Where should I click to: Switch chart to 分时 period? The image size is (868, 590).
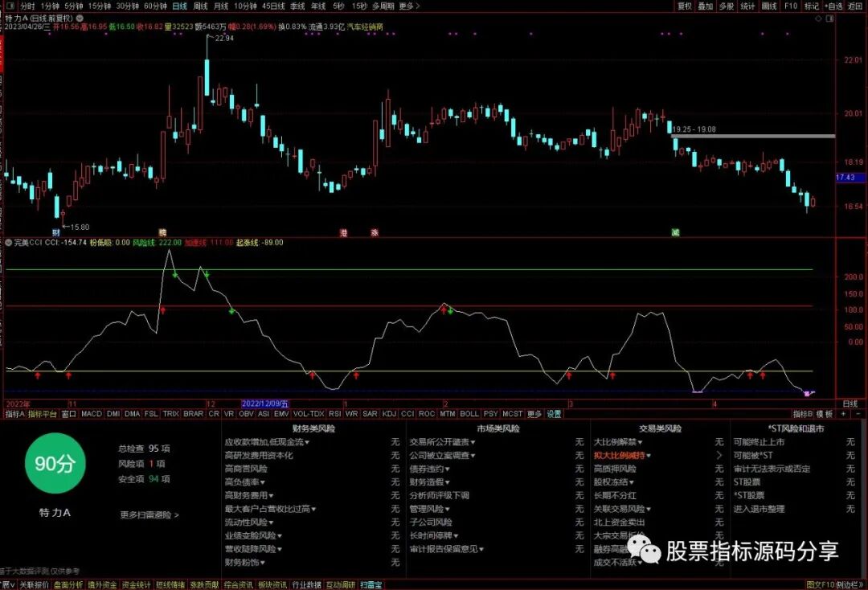pyautogui.click(x=27, y=6)
